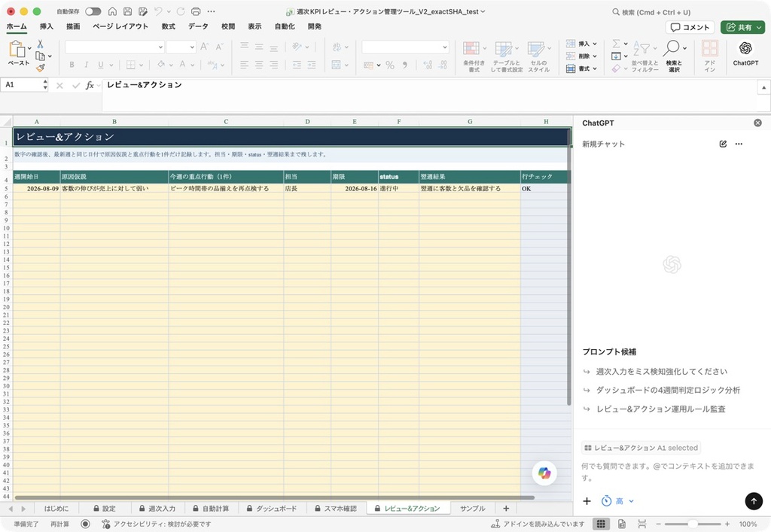Click the Name Box showing A1
This screenshot has height=532, width=771.
[23, 85]
